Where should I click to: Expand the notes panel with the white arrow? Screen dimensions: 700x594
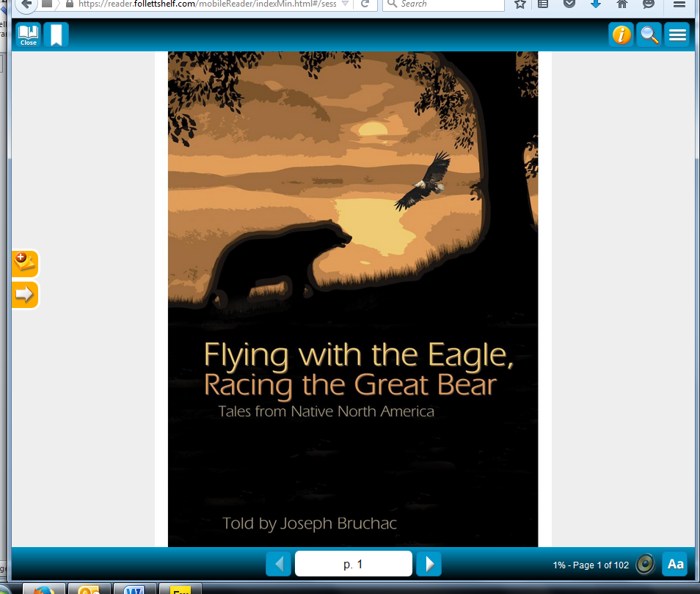point(24,294)
